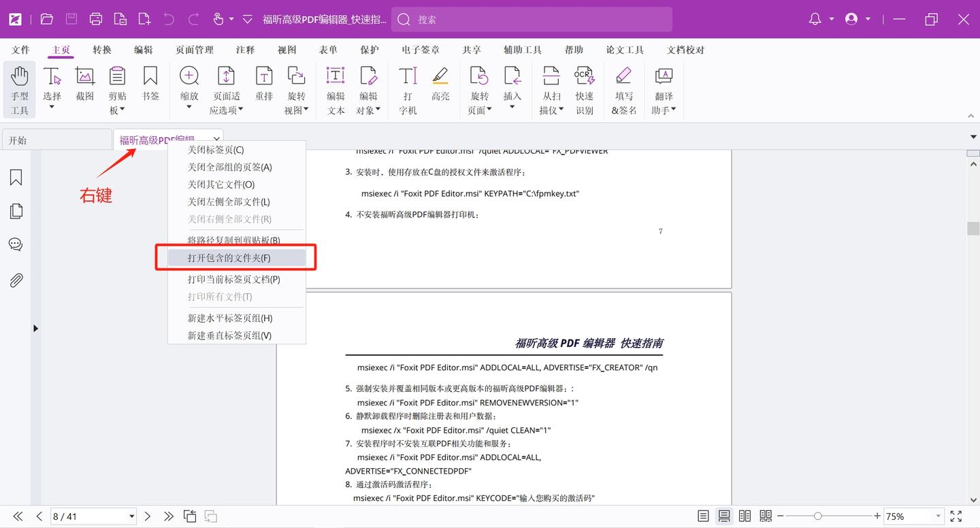Click the Open file folder icon in title bar
Image resolution: width=980 pixels, height=528 pixels.
tap(47, 19)
